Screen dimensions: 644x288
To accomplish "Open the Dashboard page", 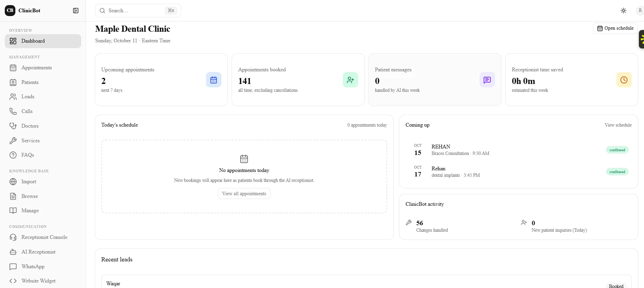I will coord(43,41).
